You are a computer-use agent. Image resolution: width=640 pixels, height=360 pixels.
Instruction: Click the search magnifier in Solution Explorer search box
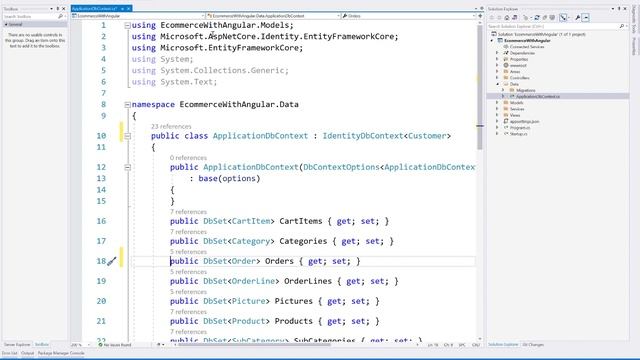click(x=622, y=26)
